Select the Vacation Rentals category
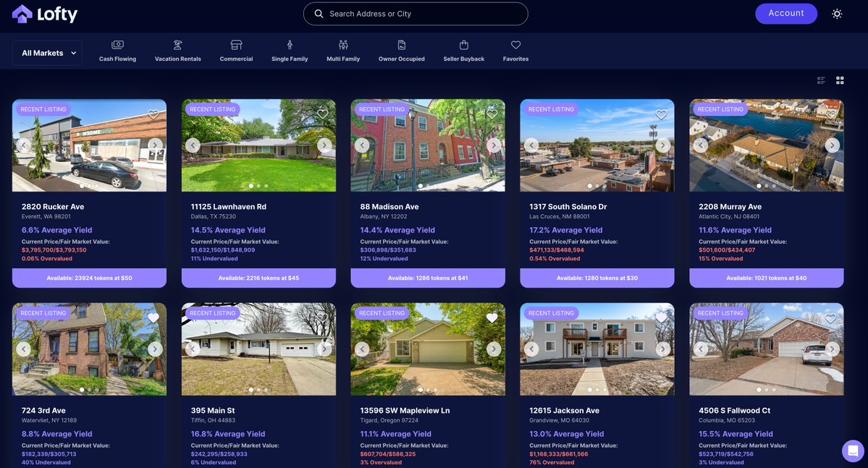This screenshot has width=868, height=468. (x=177, y=51)
